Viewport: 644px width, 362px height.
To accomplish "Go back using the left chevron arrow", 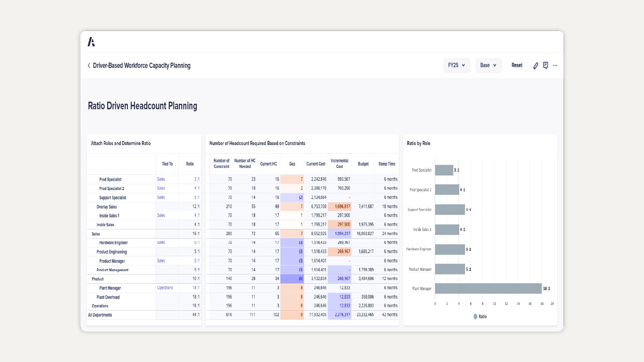I will [89, 65].
